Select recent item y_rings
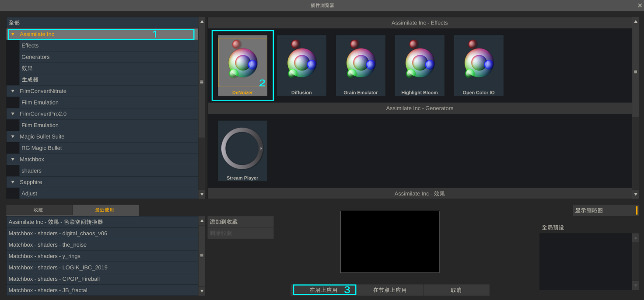 [x=102, y=256]
